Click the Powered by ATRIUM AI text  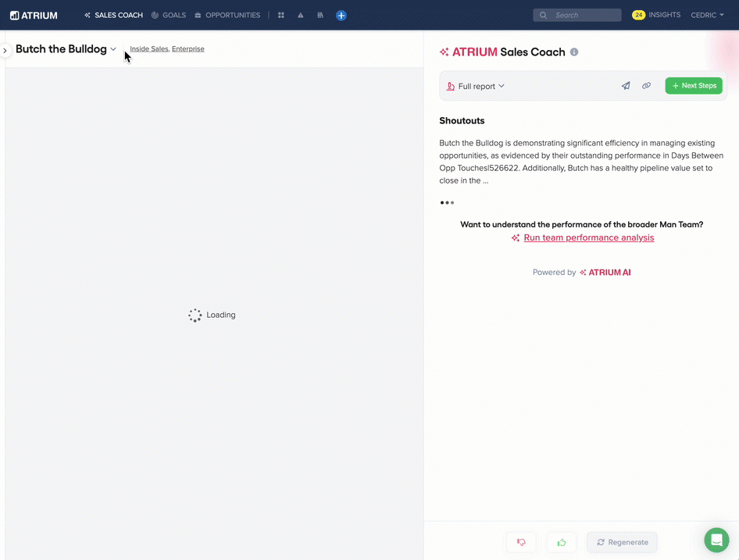[581, 273]
